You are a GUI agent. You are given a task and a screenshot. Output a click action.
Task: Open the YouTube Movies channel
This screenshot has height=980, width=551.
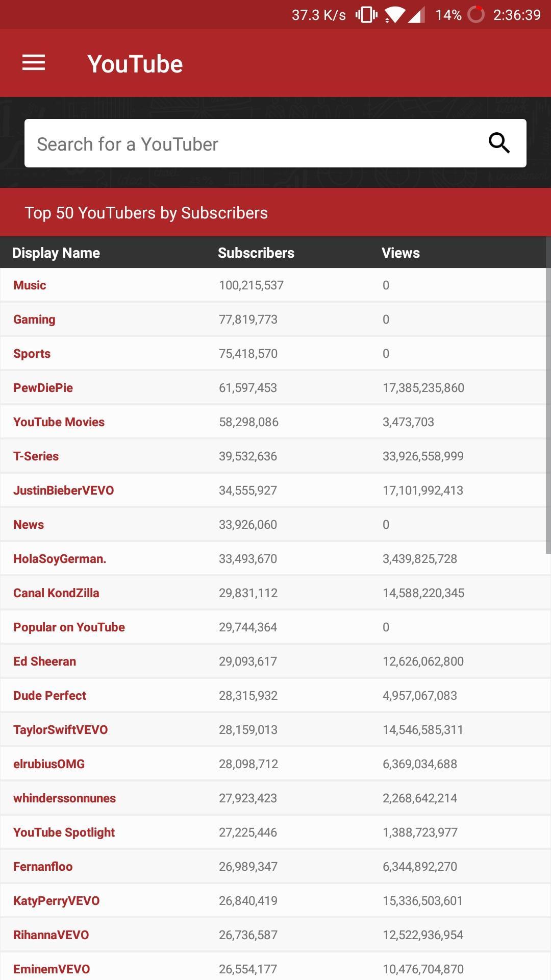tap(59, 422)
